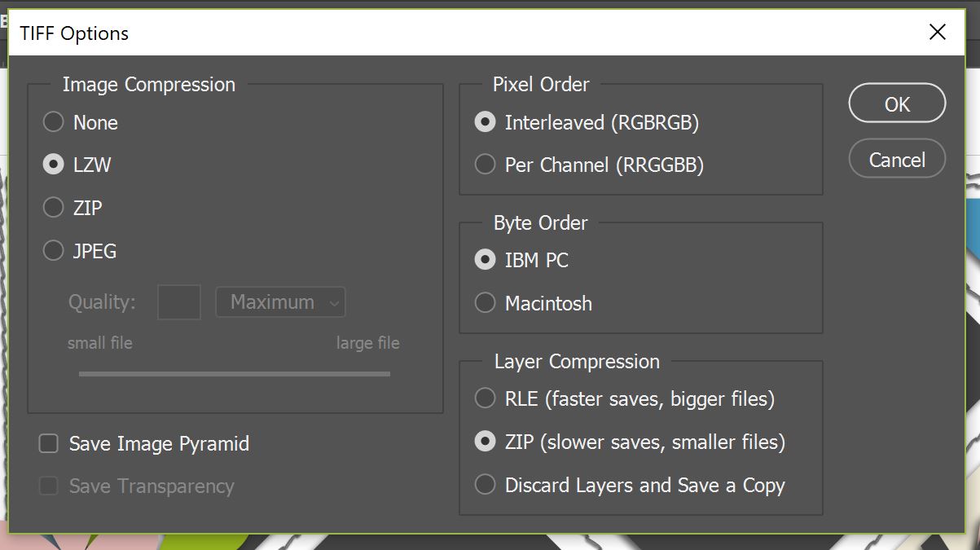
Task: Open the Maximum quality dropdown
Action: (280, 302)
